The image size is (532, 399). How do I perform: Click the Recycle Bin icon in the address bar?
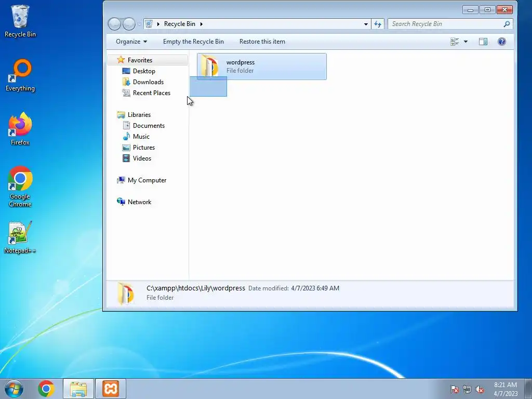(149, 24)
